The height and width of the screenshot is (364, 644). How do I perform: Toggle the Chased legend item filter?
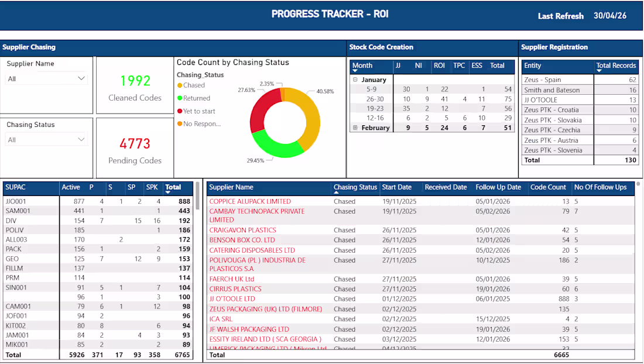click(194, 85)
